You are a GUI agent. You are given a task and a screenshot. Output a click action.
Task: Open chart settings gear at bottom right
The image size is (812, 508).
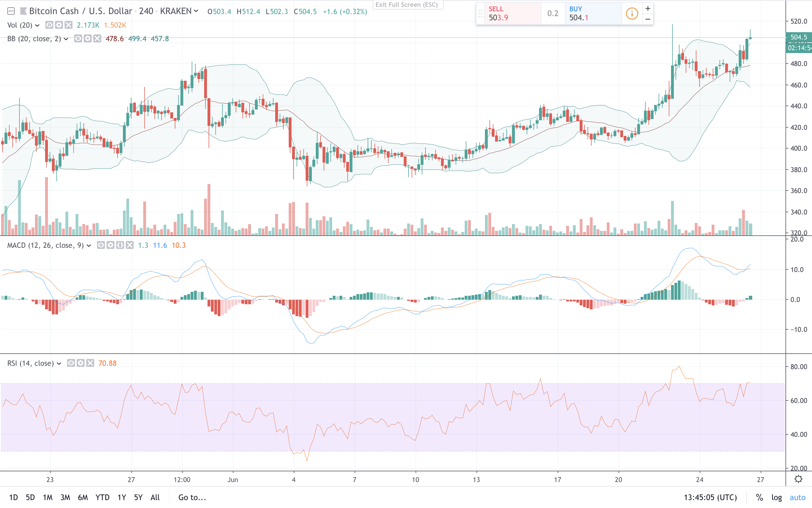pos(798,479)
